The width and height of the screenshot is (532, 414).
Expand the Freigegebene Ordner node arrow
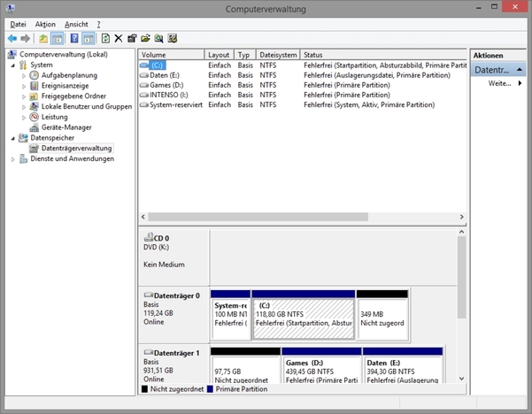pyautogui.click(x=24, y=97)
